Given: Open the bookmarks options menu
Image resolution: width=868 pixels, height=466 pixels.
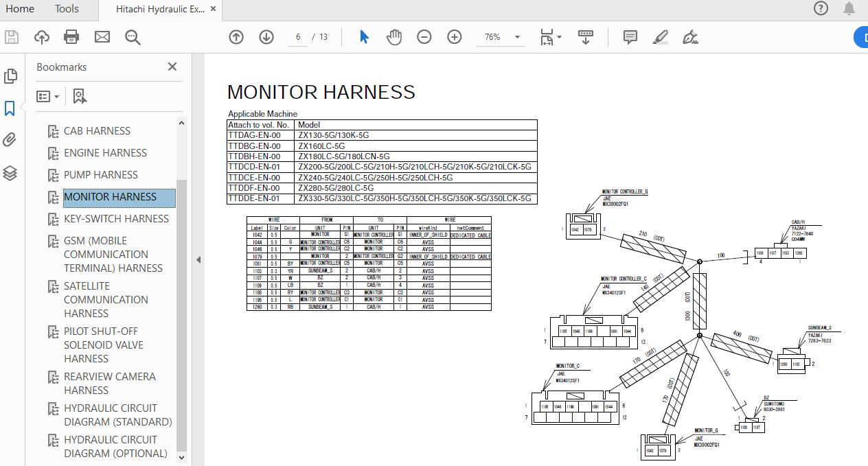Looking at the screenshot, I should [x=47, y=95].
